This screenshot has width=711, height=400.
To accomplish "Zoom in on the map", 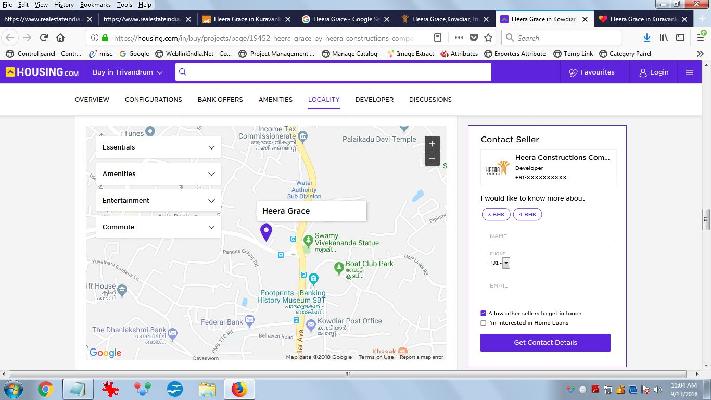I will 432,144.
